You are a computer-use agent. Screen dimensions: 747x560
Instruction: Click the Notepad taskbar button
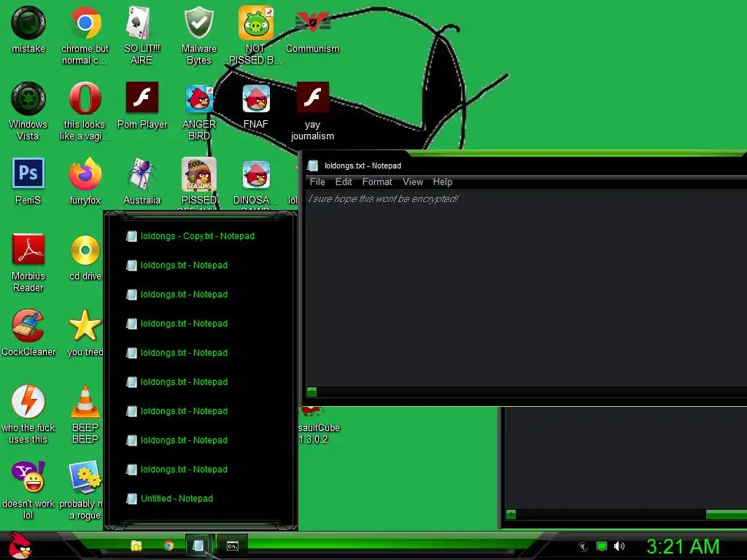198,545
